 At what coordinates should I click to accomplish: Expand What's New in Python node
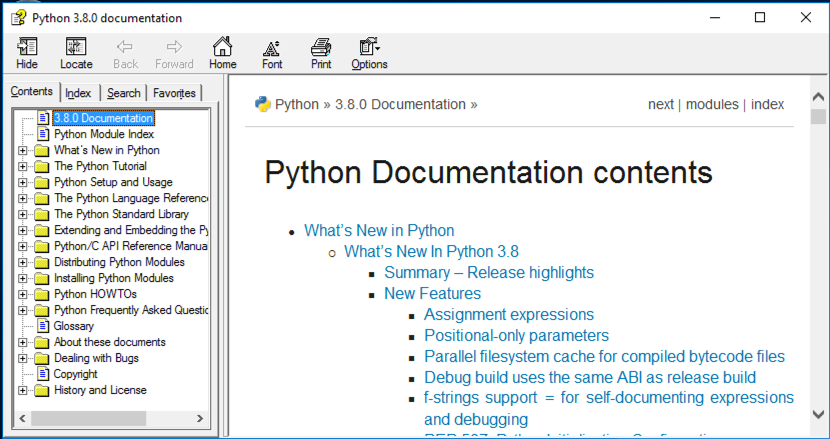[22, 150]
